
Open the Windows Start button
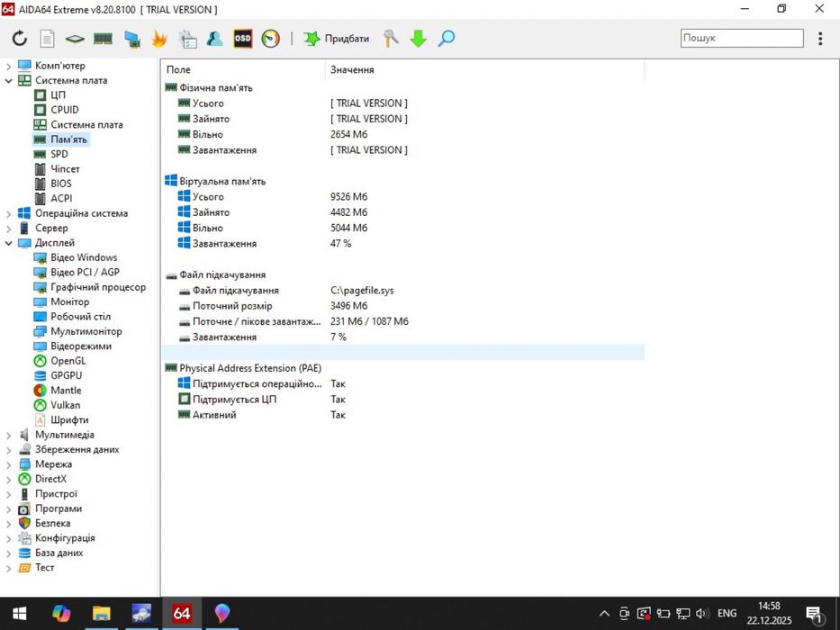[20, 614]
